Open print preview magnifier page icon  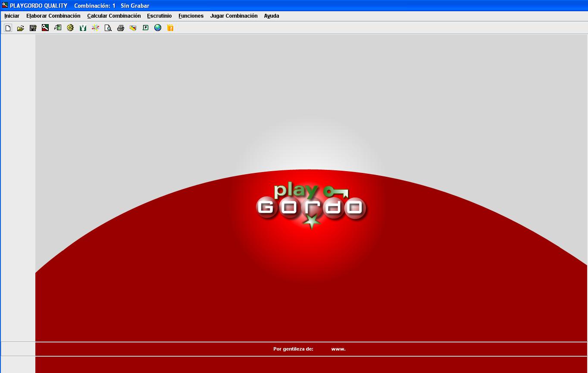tap(108, 28)
